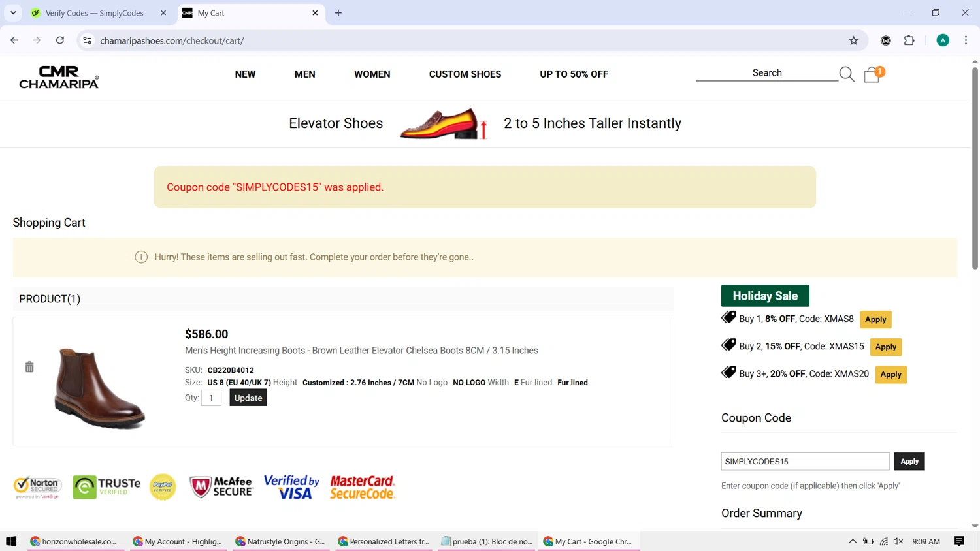The height and width of the screenshot is (551, 980).
Task: Open the UP TO 50% OFF menu
Action: (574, 74)
